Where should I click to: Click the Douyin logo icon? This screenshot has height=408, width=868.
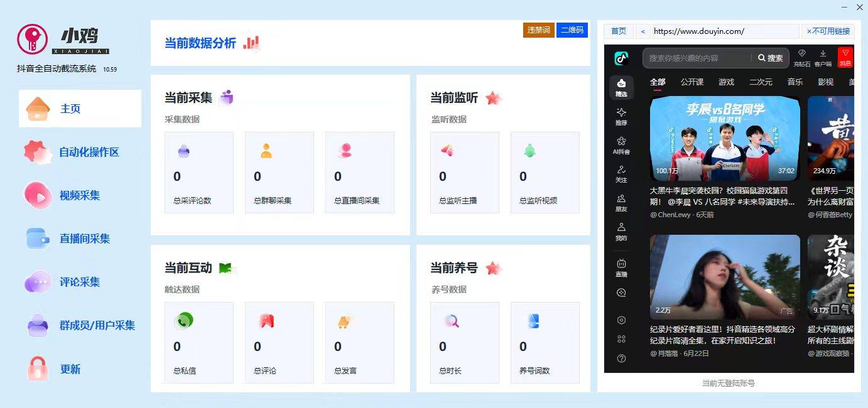click(x=621, y=58)
